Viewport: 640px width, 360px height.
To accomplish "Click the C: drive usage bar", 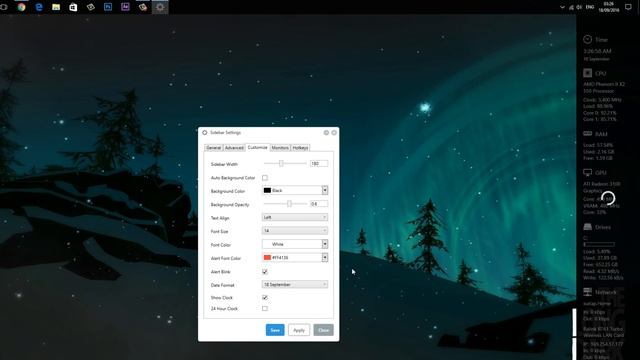I will [x=599, y=244].
